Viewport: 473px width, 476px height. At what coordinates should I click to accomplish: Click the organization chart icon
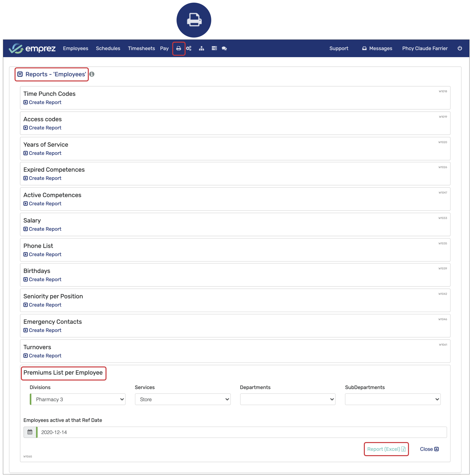pos(202,48)
